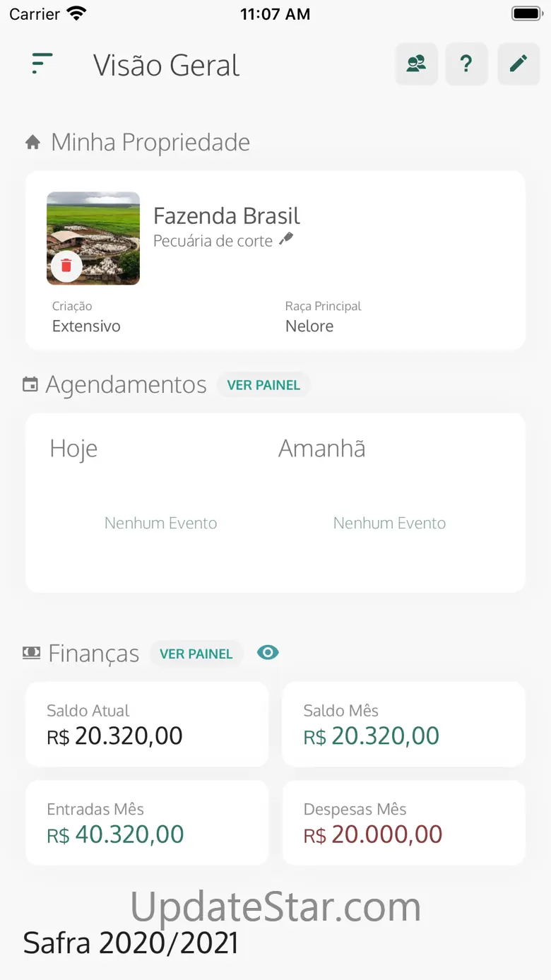Open the hamburger navigation menu
Image resolution: width=551 pixels, height=980 pixels.
[x=42, y=64]
